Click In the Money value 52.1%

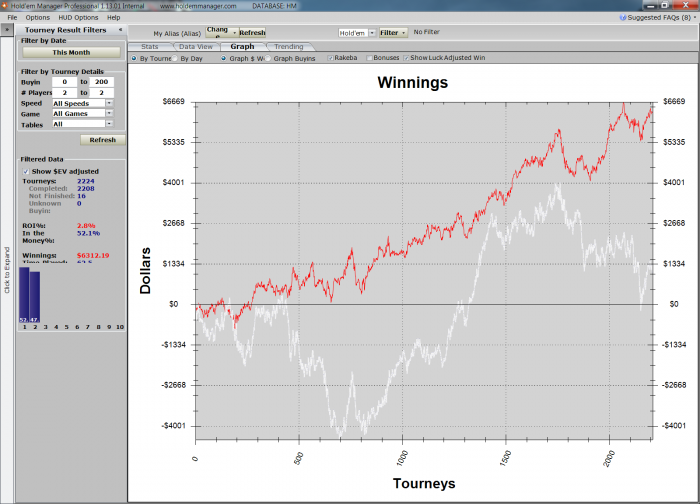point(88,233)
